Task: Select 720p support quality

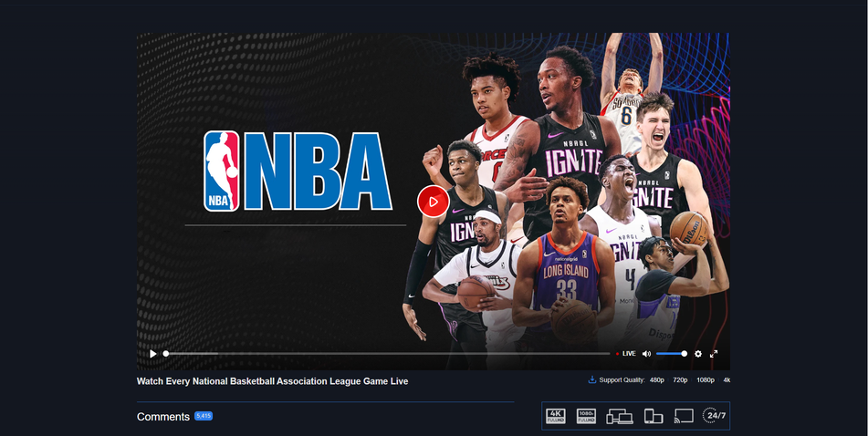Action: [680, 379]
